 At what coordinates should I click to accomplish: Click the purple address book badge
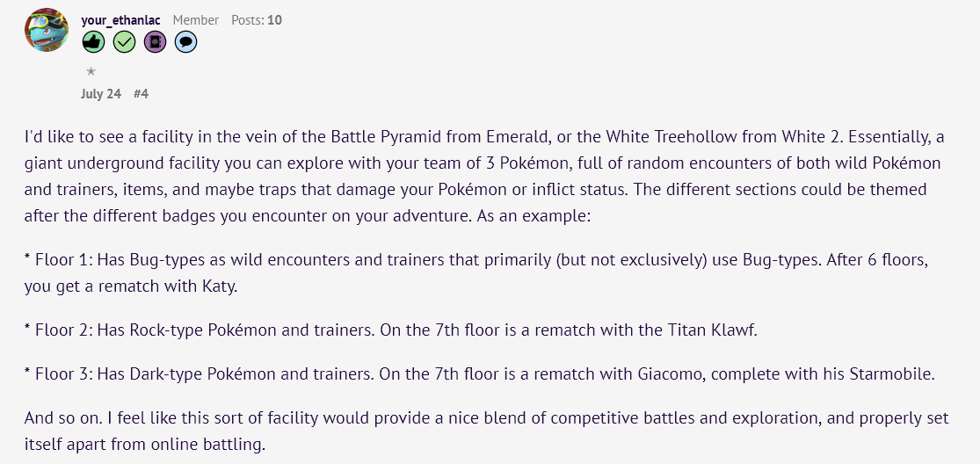(155, 42)
